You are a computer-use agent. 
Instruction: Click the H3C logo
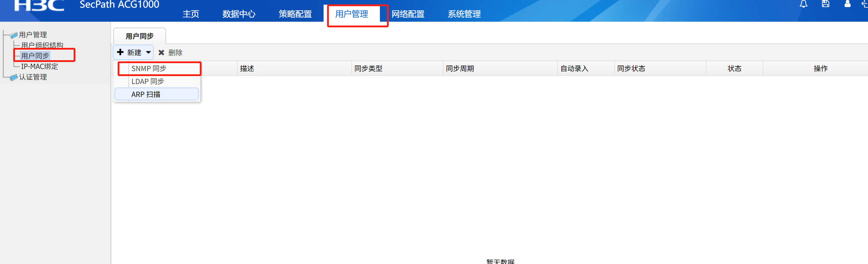(x=39, y=5)
